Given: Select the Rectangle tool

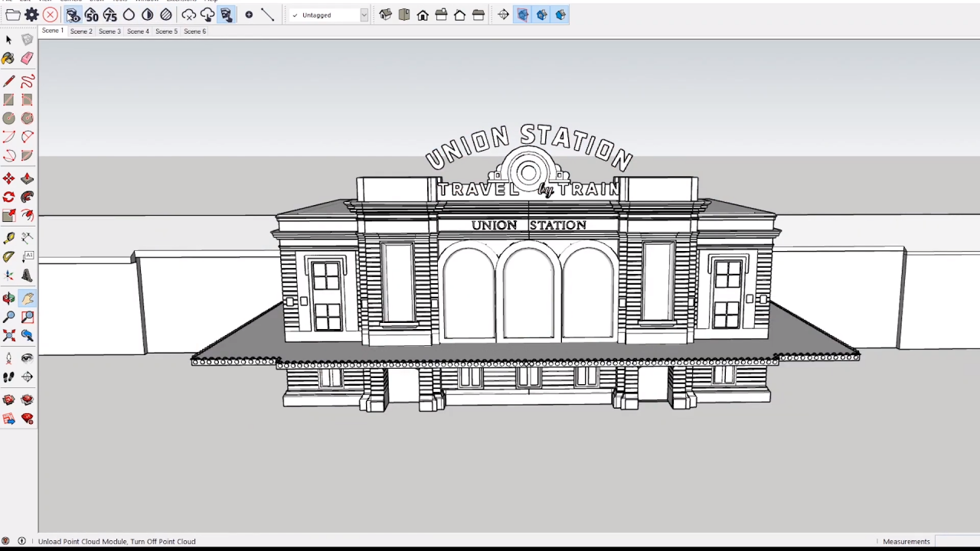Looking at the screenshot, I should click(x=8, y=99).
